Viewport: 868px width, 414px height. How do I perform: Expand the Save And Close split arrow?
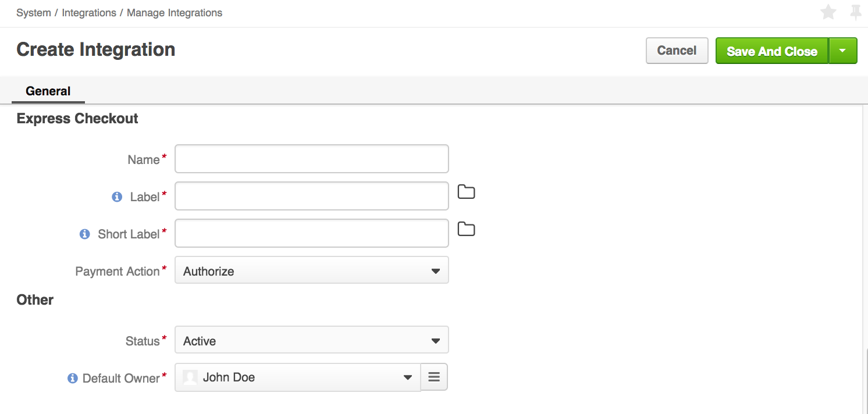point(843,51)
